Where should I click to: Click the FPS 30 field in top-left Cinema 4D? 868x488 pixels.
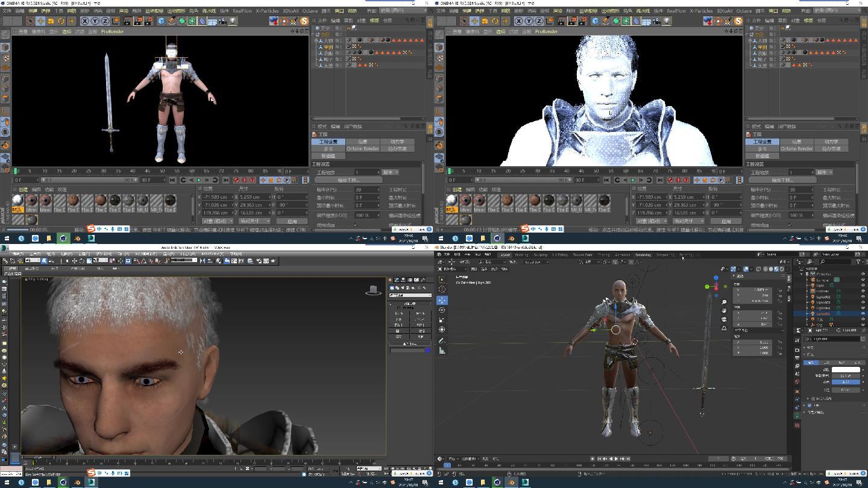[x=366, y=190]
